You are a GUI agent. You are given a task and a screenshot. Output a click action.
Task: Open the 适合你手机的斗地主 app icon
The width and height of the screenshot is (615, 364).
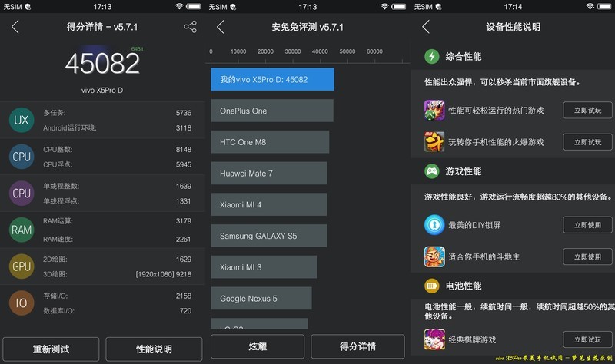click(x=434, y=256)
